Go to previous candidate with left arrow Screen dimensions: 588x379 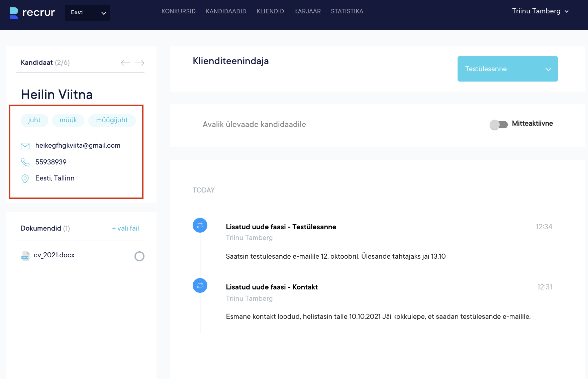pyautogui.click(x=125, y=63)
